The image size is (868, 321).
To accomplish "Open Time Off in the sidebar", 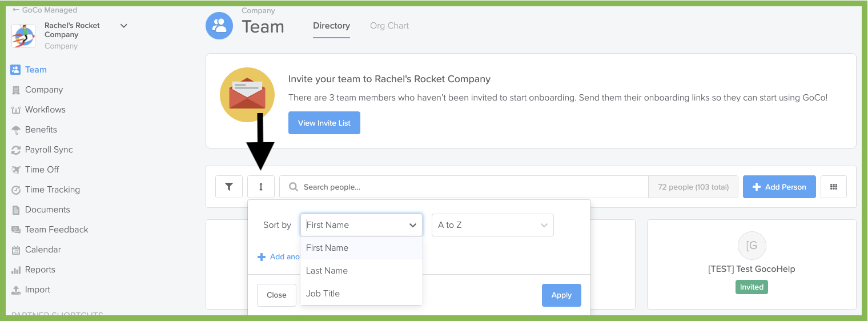I will pyautogui.click(x=42, y=170).
